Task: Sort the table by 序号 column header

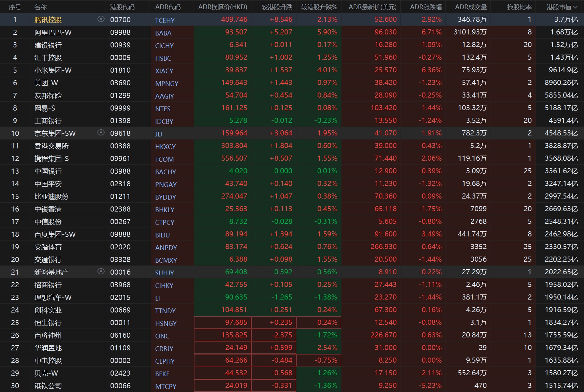Action: coord(15,7)
